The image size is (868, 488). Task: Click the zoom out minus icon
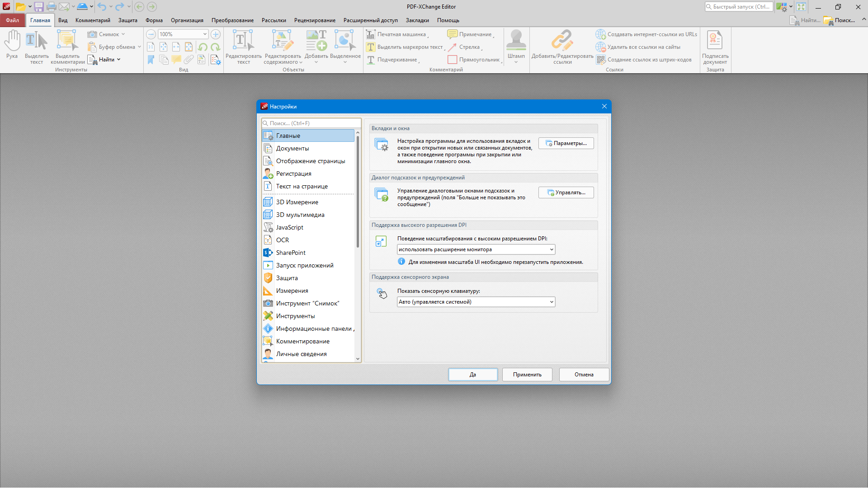click(x=151, y=34)
